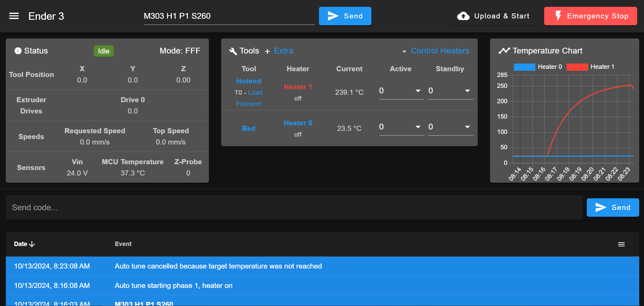
Task: Open the hamburger navigation menu
Action: [14, 16]
